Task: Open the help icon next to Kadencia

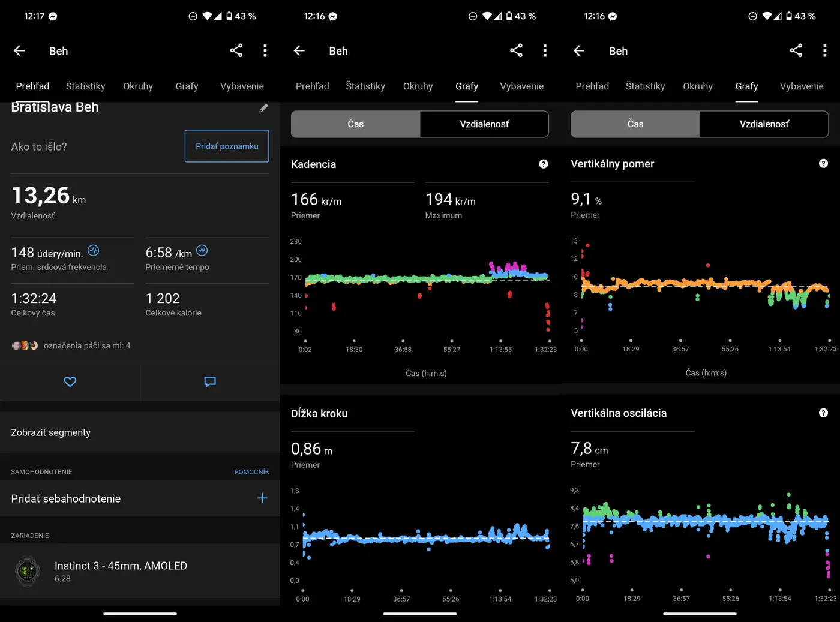Action: (x=544, y=164)
